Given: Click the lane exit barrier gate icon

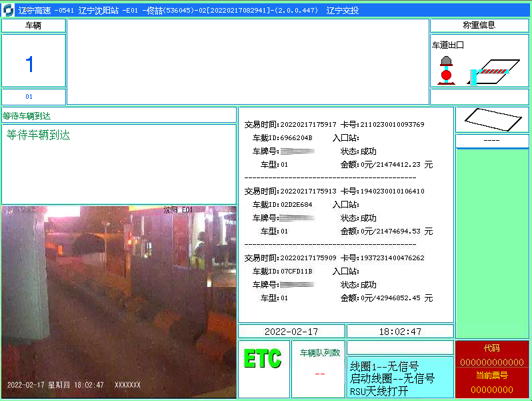Looking at the screenshot, I should 491,71.
